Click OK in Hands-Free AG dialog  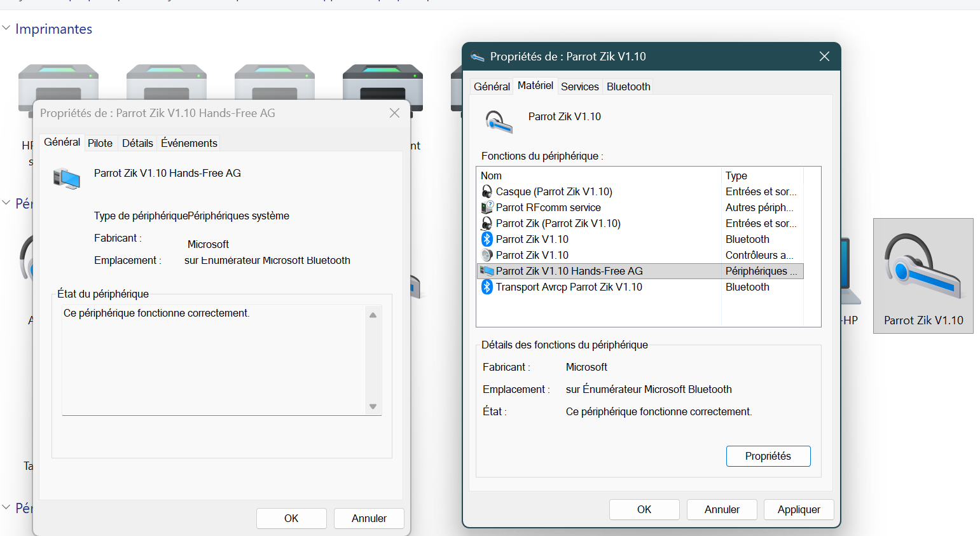coord(291,518)
